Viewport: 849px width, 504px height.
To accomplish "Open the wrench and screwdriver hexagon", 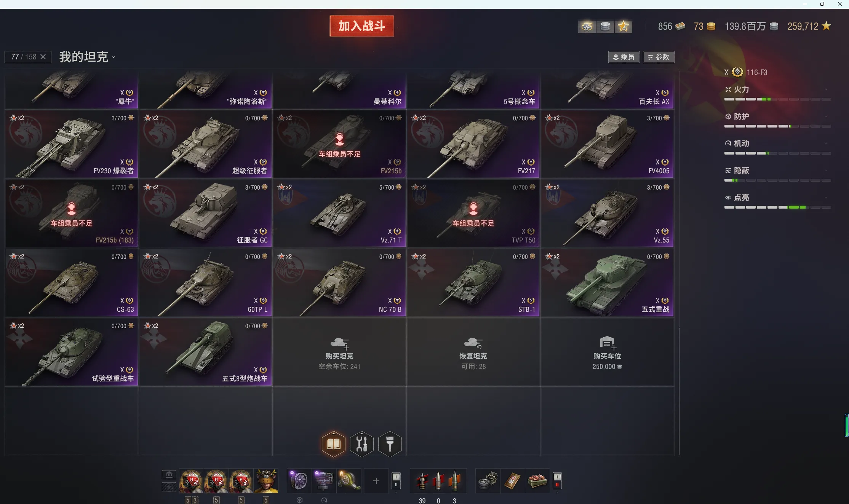I will click(x=362, y=443).
